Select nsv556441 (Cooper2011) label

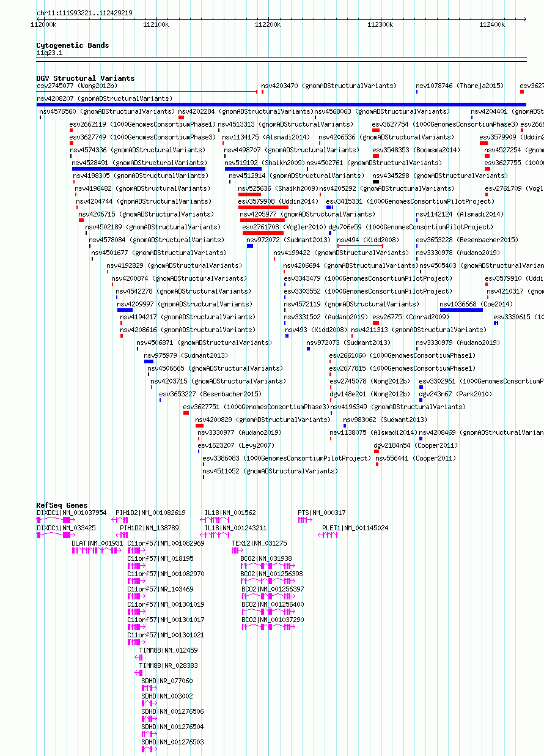pos(416,458)
